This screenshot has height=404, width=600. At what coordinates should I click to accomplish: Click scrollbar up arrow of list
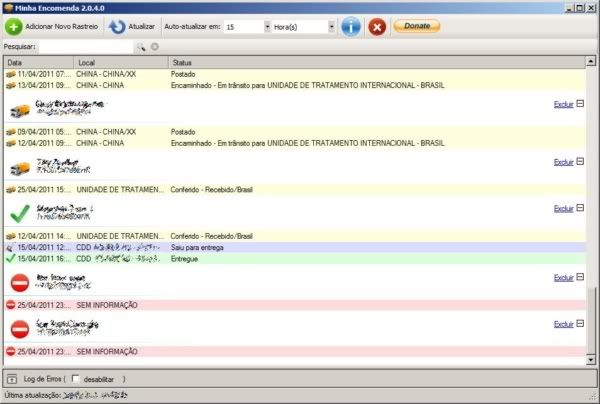point(591,61)
